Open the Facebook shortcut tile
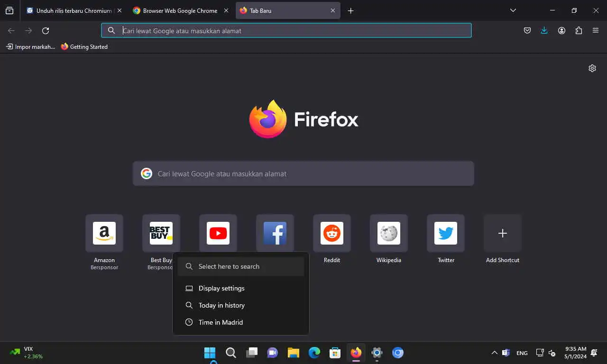The width and height of the screenshot is (607, 364). [x=275, y=233]
